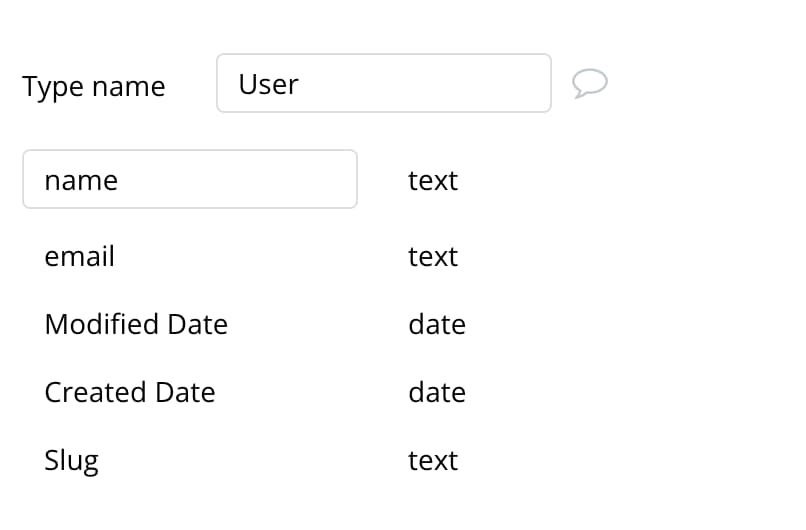Screen dimensions: 806x530
Task: Click the date type beside Modified Date
Action: tap(437, 324)
